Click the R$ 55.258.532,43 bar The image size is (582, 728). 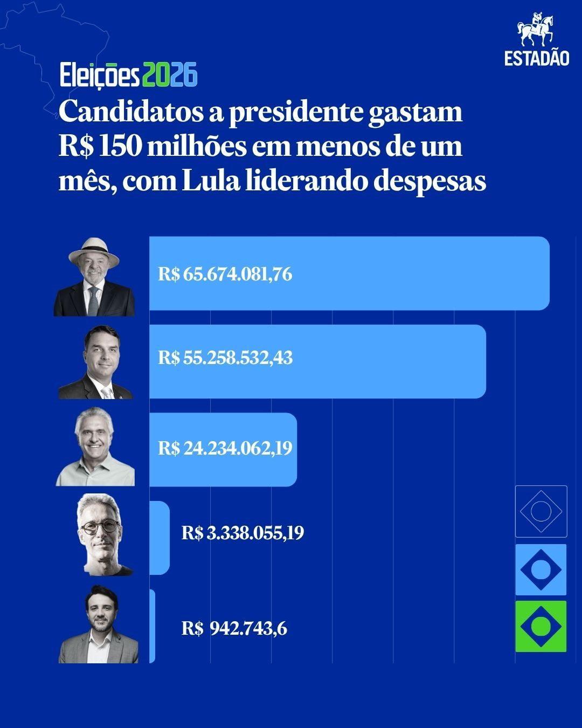point(317,362)
